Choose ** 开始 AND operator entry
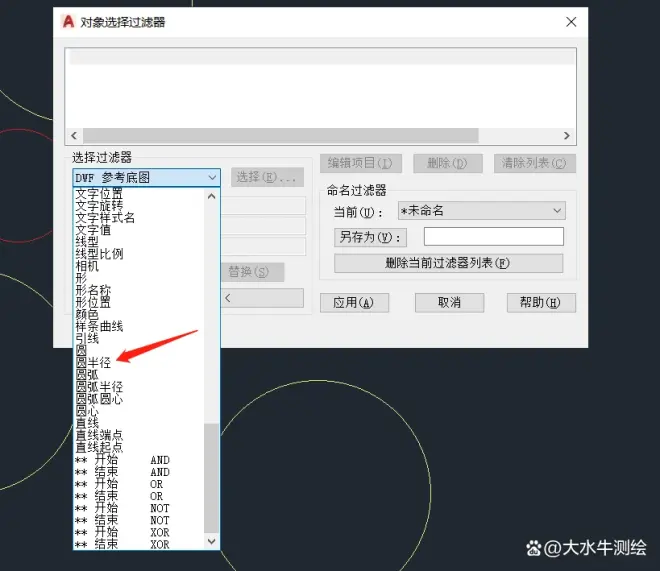 tap(122, 460)
